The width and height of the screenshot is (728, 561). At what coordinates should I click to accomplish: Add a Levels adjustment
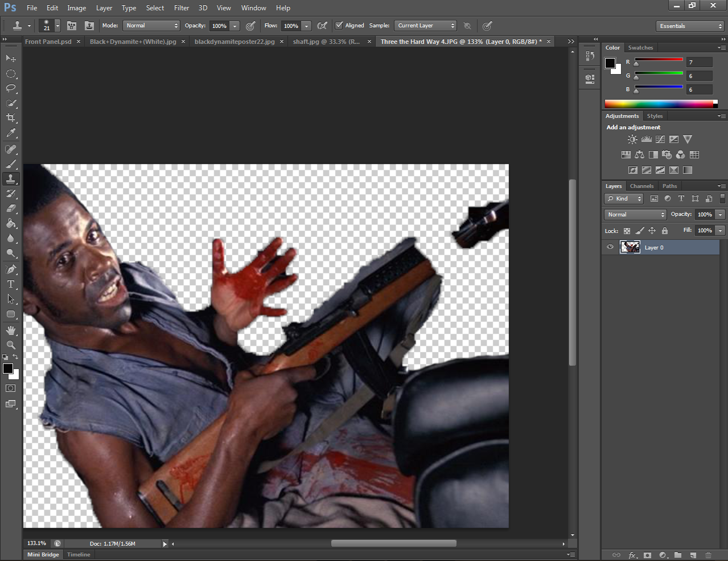click(x=646, y=139)
